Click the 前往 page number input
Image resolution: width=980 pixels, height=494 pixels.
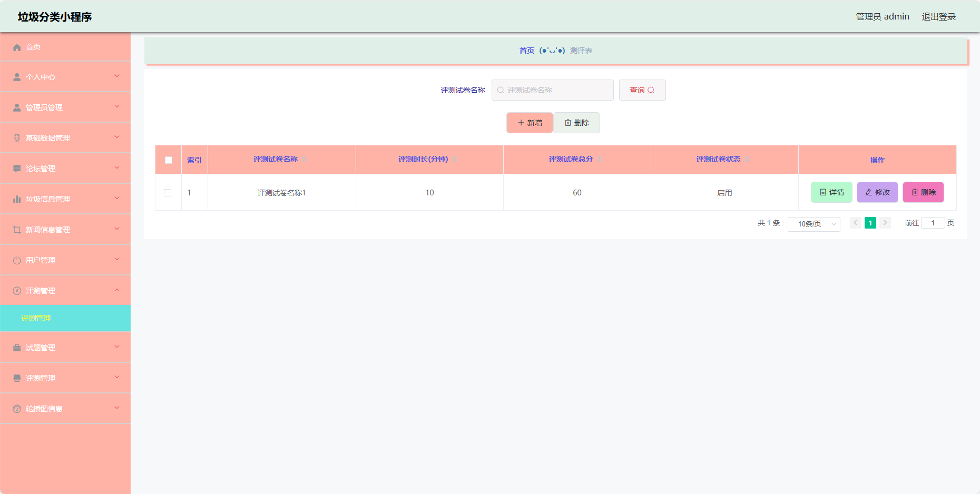tap(933, 223)
